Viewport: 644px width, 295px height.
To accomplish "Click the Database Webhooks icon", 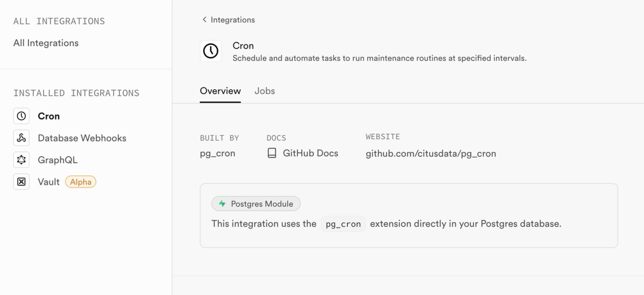I will pos(21,138).
